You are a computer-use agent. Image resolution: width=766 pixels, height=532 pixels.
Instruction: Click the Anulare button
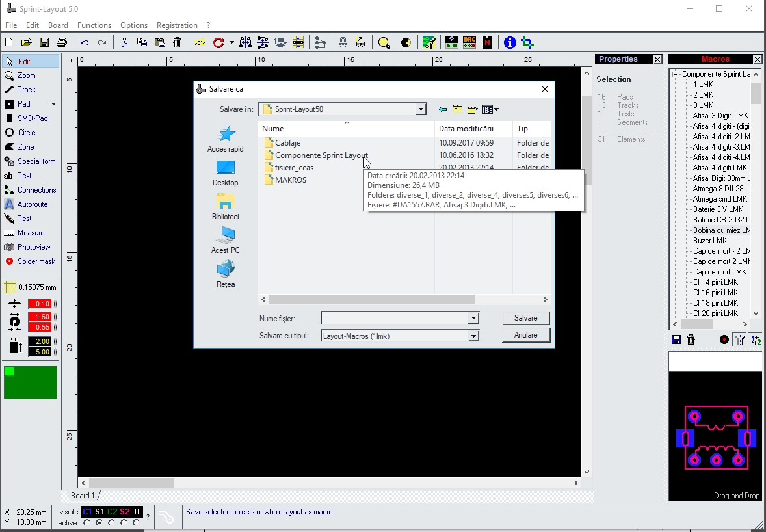point(525,335)
